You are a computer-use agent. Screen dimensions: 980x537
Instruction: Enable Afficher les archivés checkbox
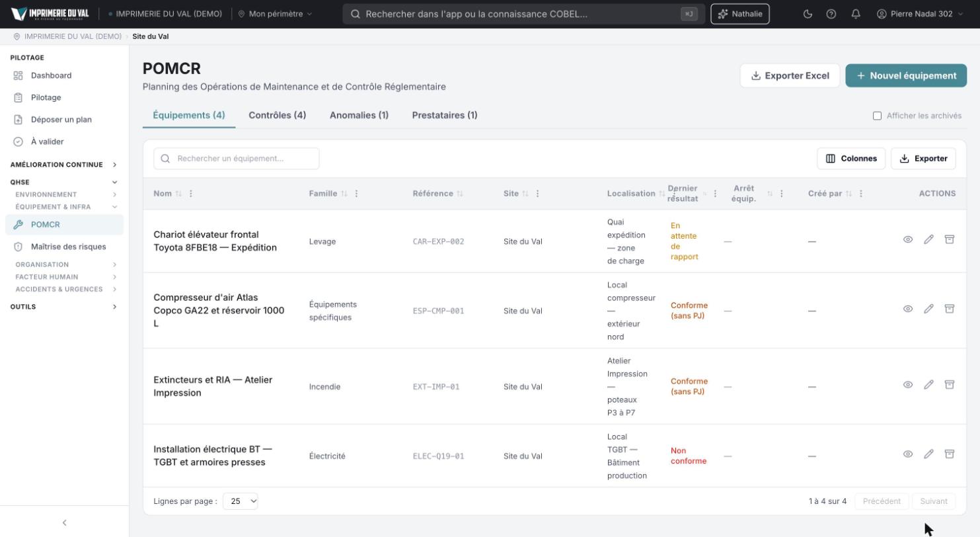click(877, 116)
